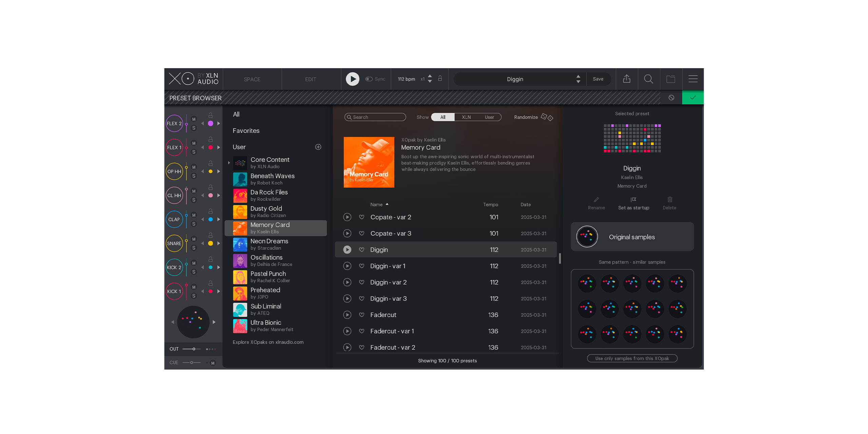
Task: Select the KICK 1 channel circle
Action: pos(174,291)
